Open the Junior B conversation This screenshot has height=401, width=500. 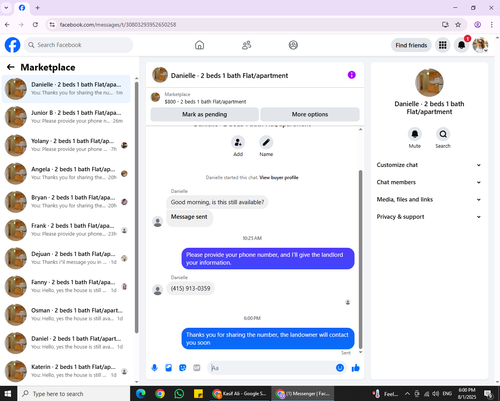tap(66, 117)
